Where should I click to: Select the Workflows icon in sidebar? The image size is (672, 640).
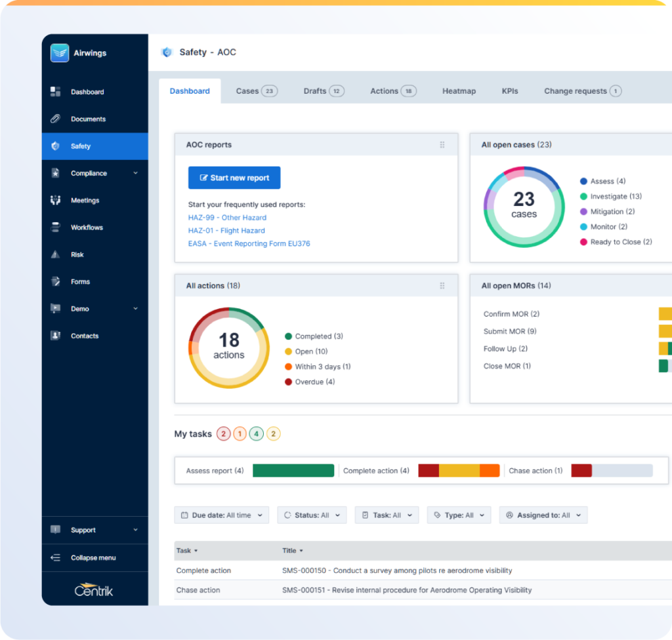click(x=56, y=228)
